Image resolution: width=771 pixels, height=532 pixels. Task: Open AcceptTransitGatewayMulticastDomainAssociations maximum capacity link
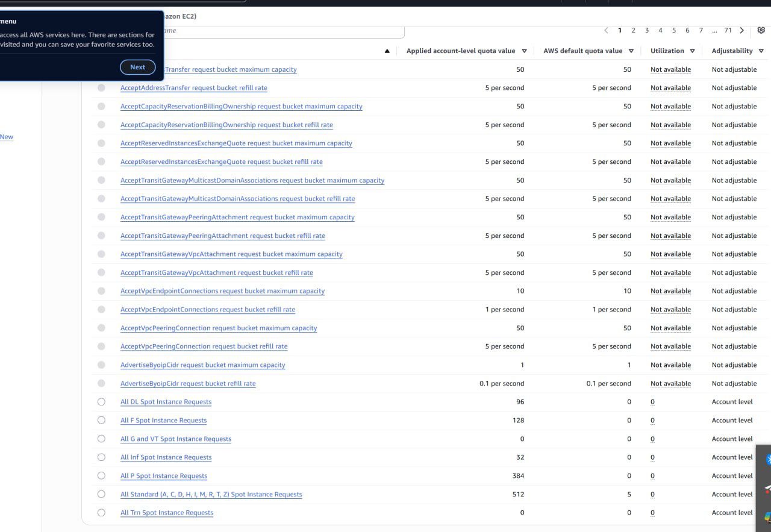click(x=252, y=180)
